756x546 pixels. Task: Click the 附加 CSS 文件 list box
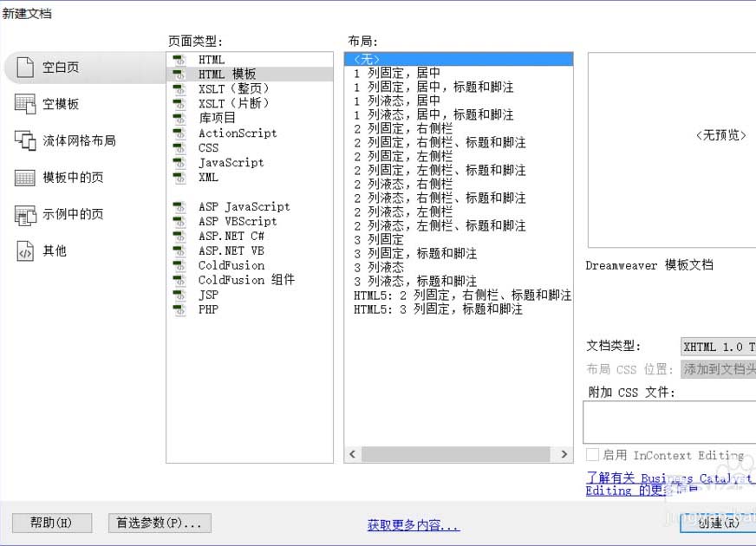[x=668, y=422]
